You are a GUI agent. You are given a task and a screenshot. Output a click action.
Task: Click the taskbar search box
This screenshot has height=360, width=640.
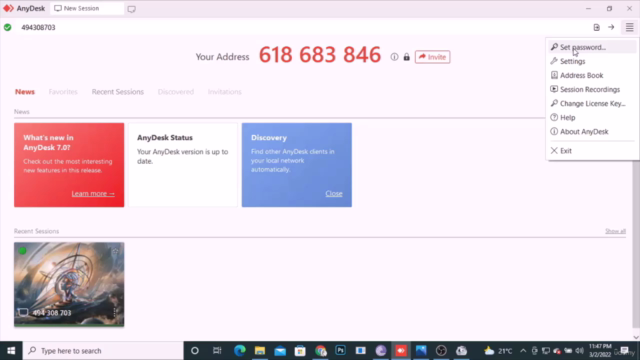103,351
